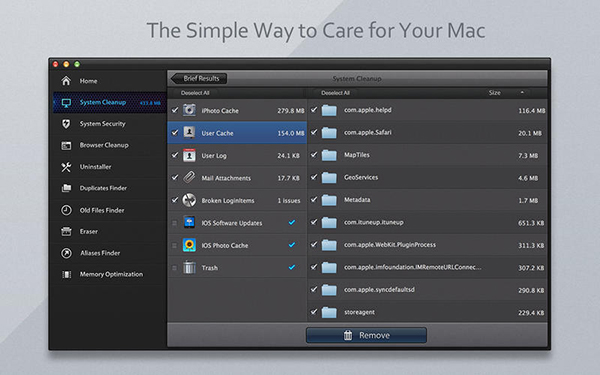The image size is (600, 375).
Task: Click the iPhoto Cache camera icon
Action: click(189, 110)
